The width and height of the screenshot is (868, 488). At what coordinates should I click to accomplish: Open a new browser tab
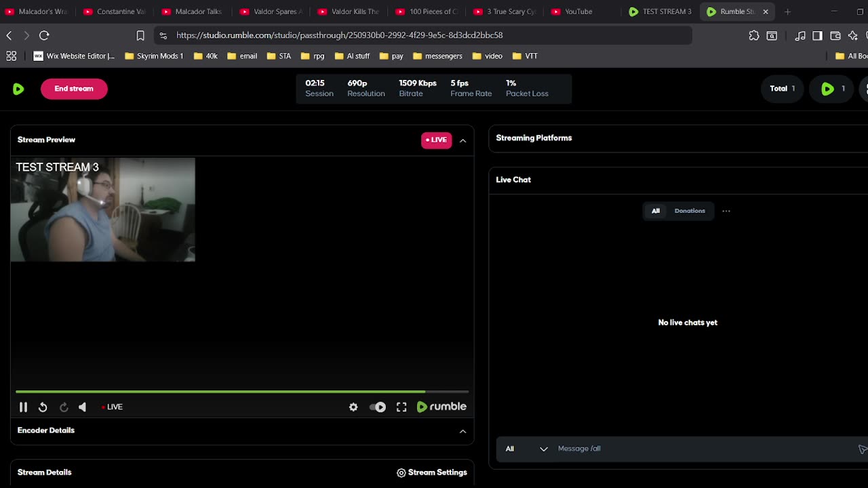(787, 12)
